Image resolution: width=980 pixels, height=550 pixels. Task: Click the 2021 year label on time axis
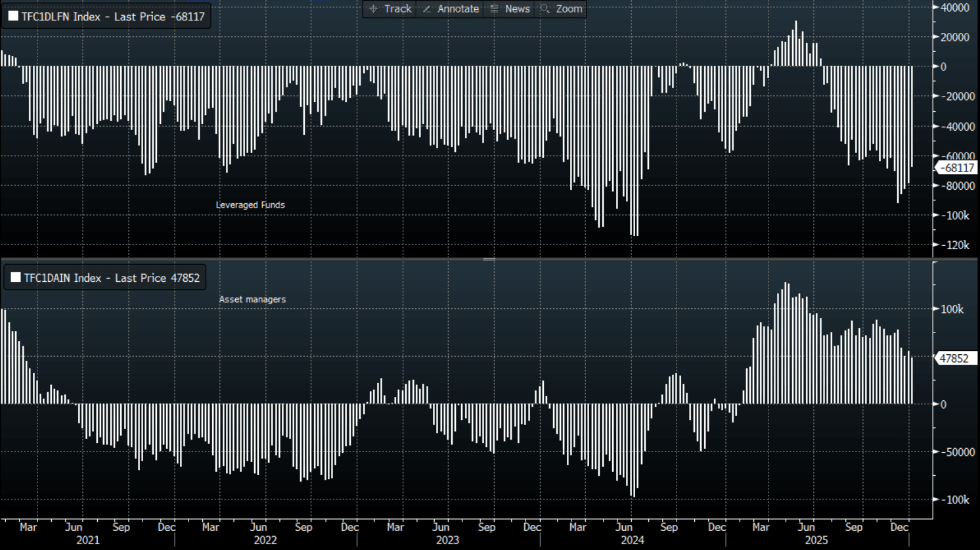pyautogui.click(x=87, y=540)
